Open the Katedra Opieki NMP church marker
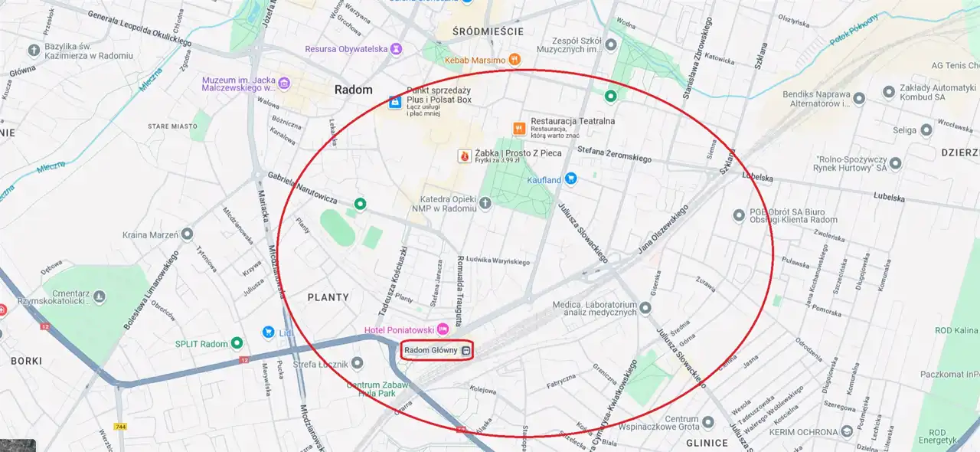The height and width of the screenshot is (452, 980). 485,203
